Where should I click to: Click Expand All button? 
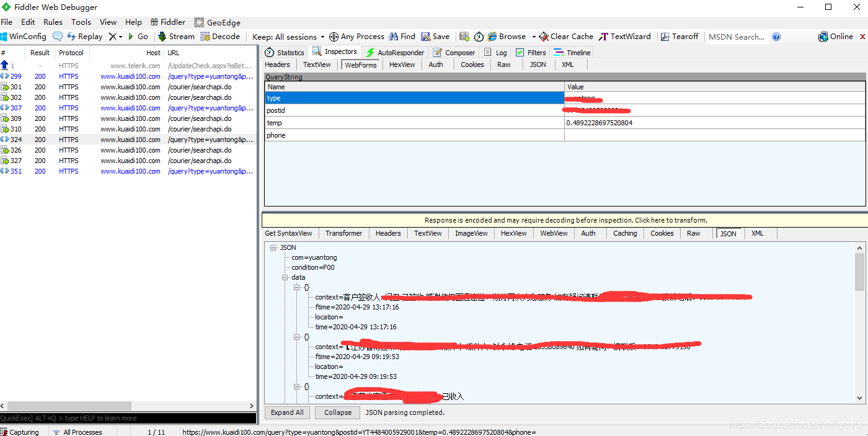tap(287, 412)
